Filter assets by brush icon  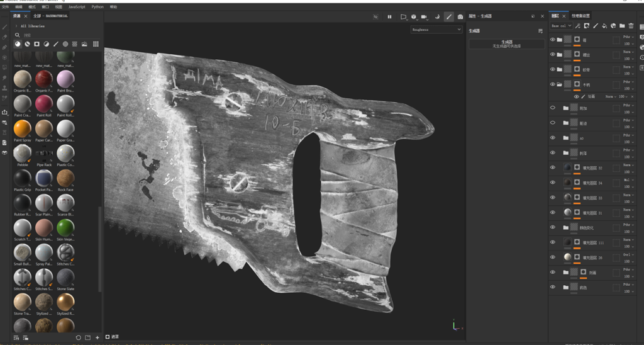tap(56, 44)
